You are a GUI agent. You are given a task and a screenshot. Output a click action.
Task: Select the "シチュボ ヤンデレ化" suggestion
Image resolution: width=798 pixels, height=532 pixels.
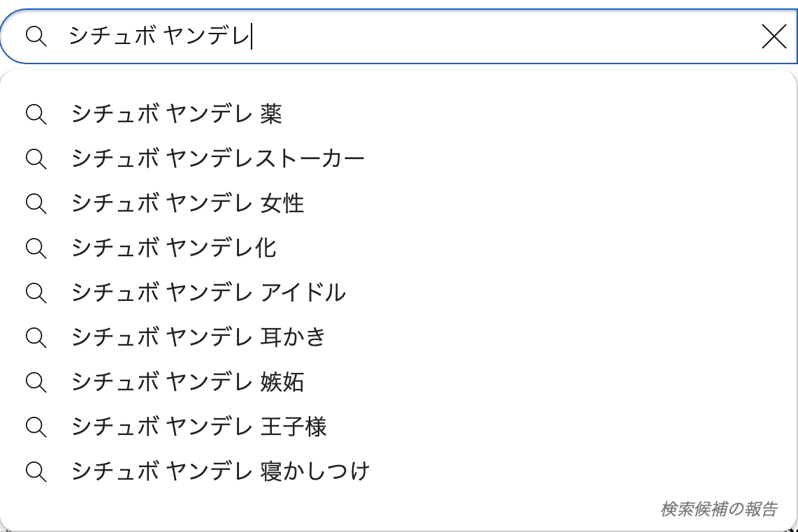tap(174, 248)
